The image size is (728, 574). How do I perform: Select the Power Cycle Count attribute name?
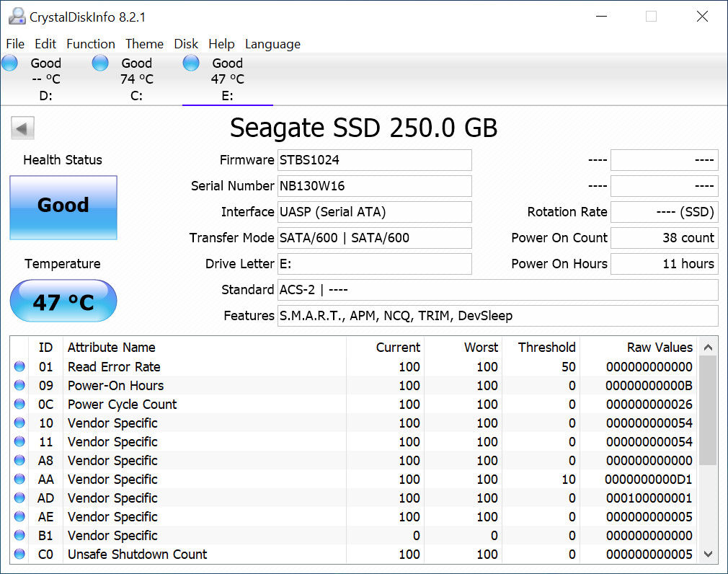point(122,405)
